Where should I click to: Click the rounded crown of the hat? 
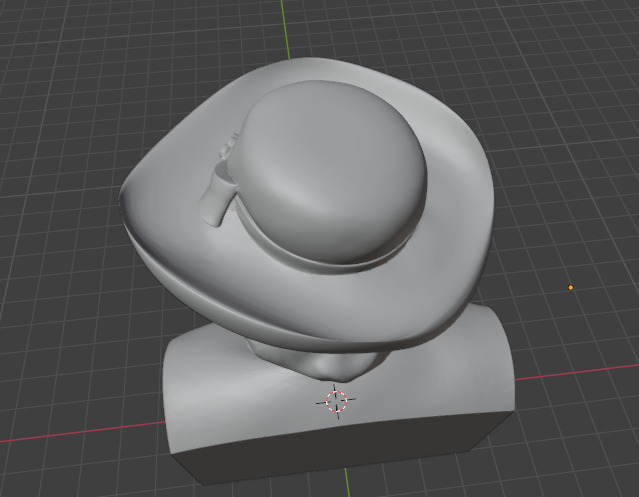pos(326,171)
